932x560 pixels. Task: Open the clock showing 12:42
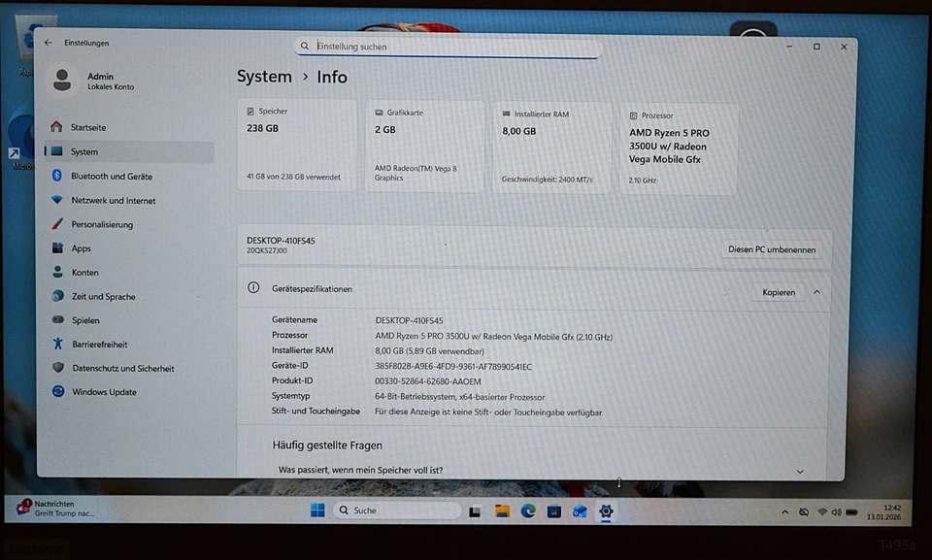(883, 511)
